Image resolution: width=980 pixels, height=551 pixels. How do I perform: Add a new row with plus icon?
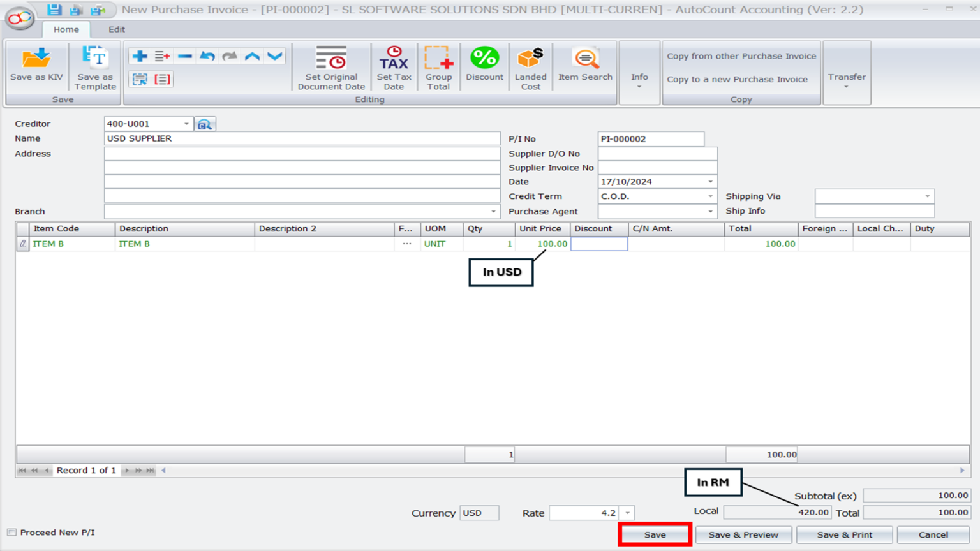[x=140, y=56]
